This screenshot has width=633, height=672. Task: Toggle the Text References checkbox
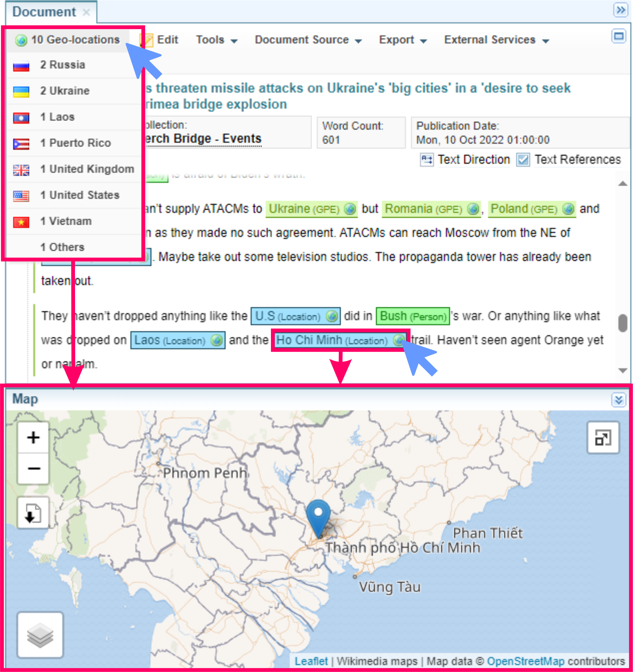pos(523,159)
